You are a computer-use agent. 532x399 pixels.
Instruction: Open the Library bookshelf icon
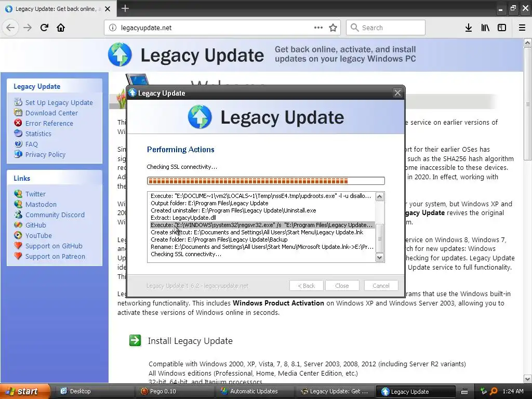tap(485, 28)
